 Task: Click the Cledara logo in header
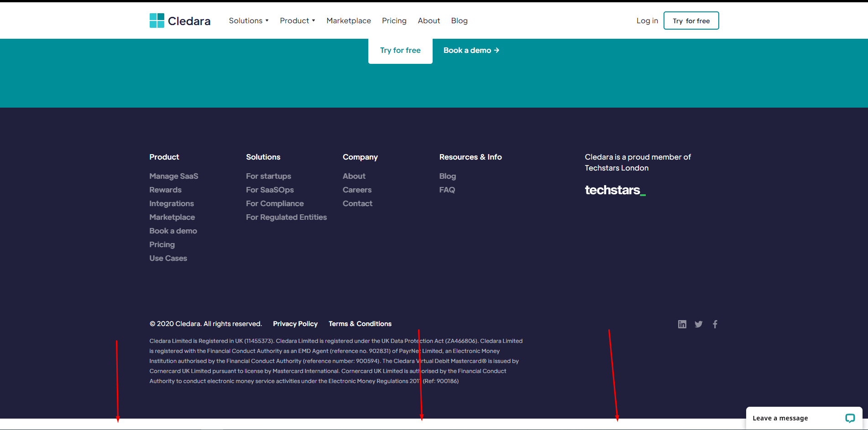(x=180, y=21)
